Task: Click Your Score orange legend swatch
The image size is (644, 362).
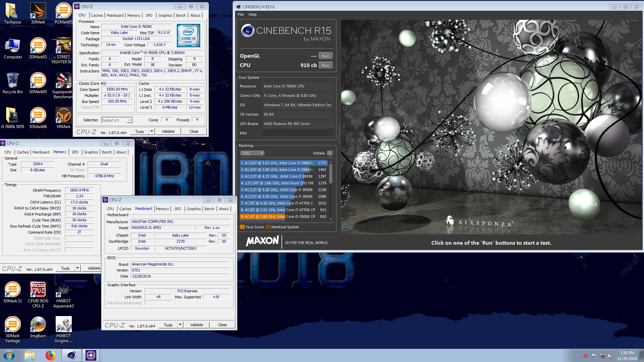Action: (x=242, y=227)
